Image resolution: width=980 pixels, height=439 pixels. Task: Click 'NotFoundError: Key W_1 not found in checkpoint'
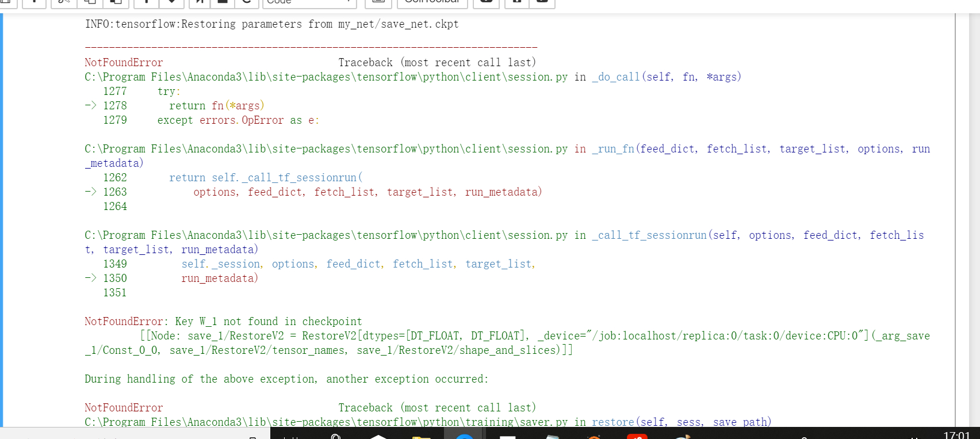pyautogui.click(x=224, y=322)
